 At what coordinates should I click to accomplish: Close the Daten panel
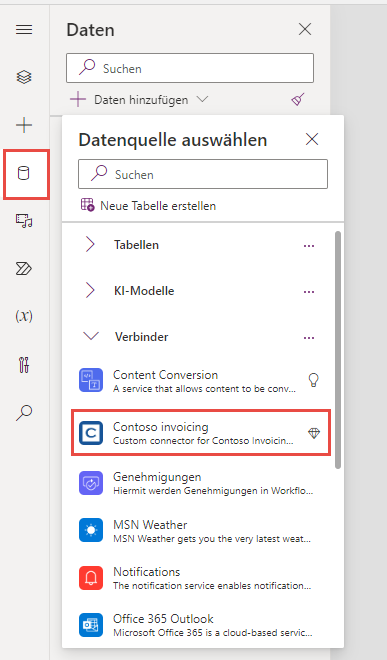pyautogui.click(x=305, y=29)
